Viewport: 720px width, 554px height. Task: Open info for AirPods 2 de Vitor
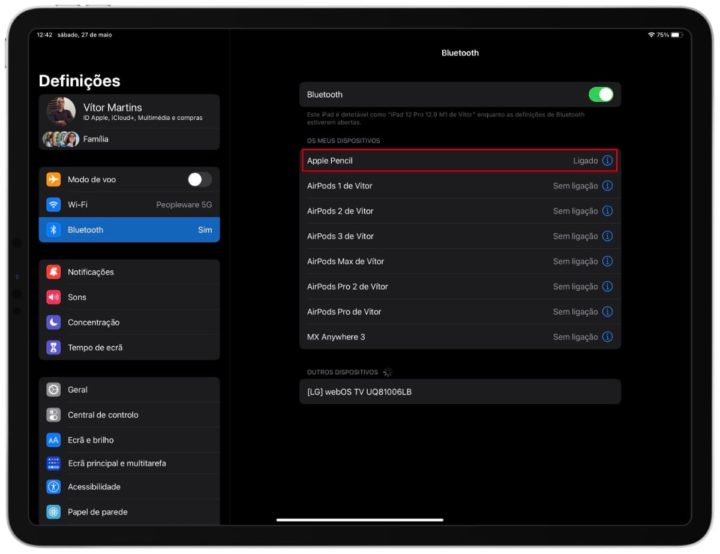[x=608, y=211]
